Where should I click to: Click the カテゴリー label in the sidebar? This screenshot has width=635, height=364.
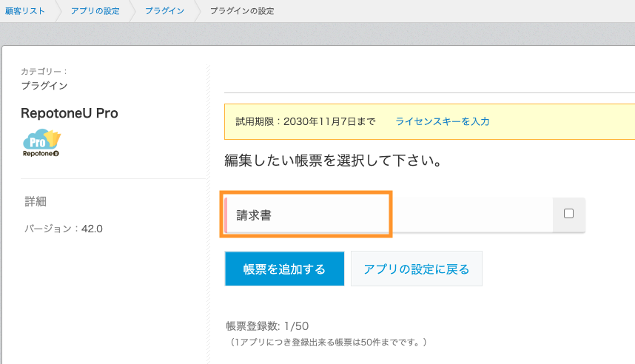point(44,71)
